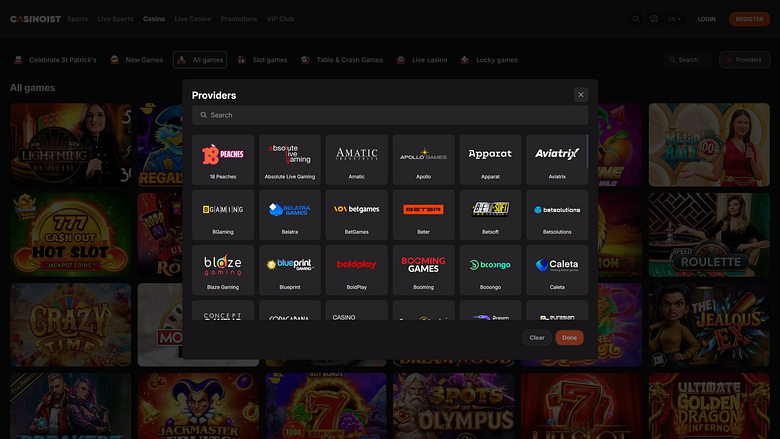Image resolution: width=780 pixels, height=439 pixels.
Task: Select the Booongo provider
Action: click(x=490, y=270)
